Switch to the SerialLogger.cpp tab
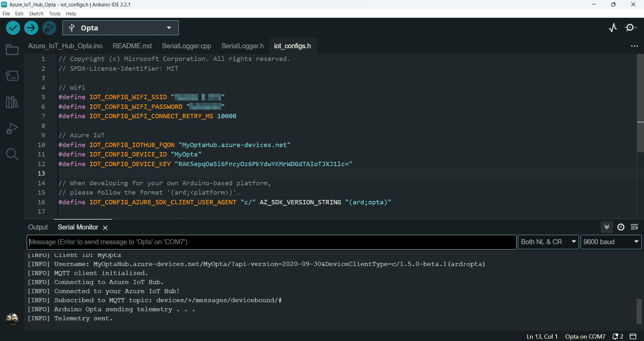Screen dimensions: 644x341 [186, 46]
